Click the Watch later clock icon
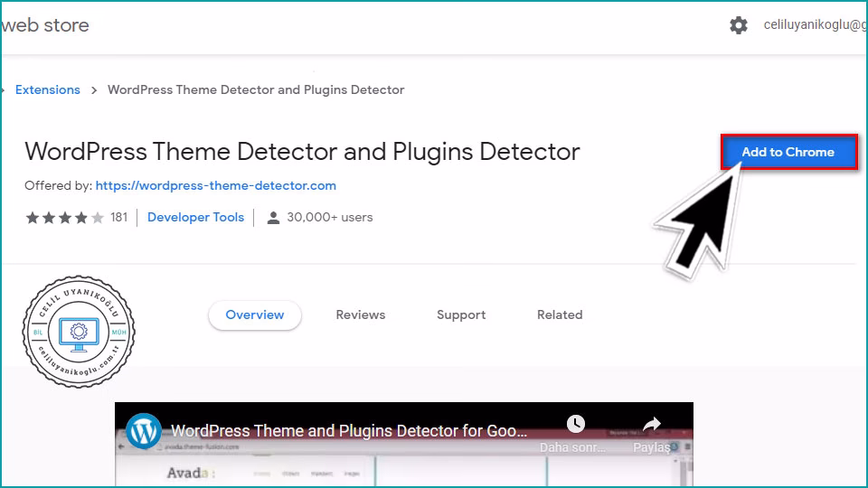Image resolution: width=868 pixels, height=488 pixels. point(575,425)
